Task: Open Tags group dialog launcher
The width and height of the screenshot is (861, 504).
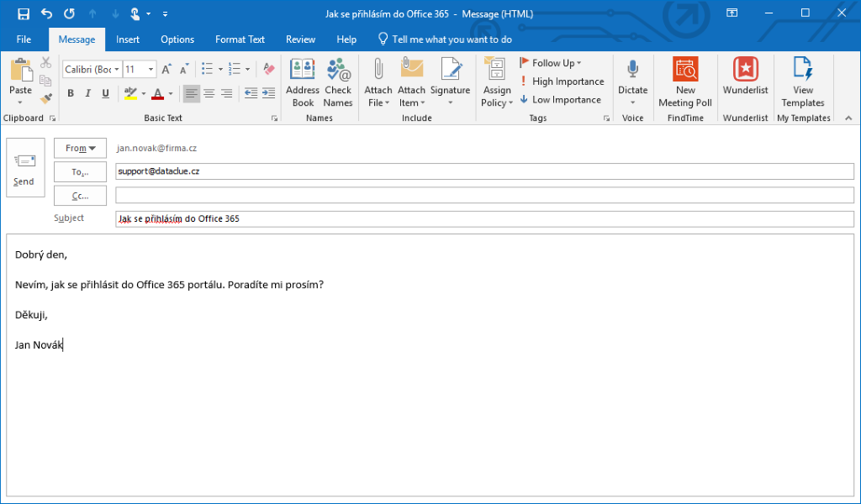Action: pos(606,118)
